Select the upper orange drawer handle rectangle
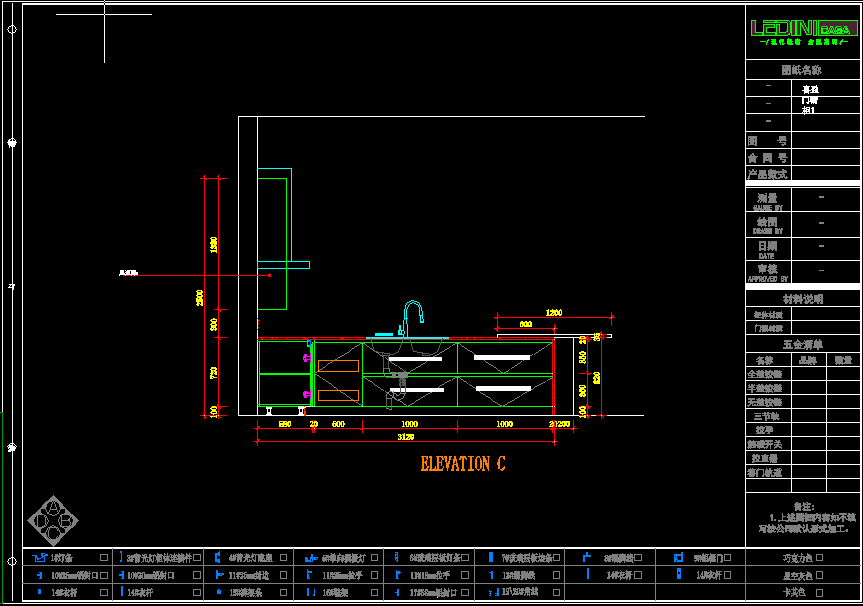This screenshot has height=606, width=863. [338, 366]
